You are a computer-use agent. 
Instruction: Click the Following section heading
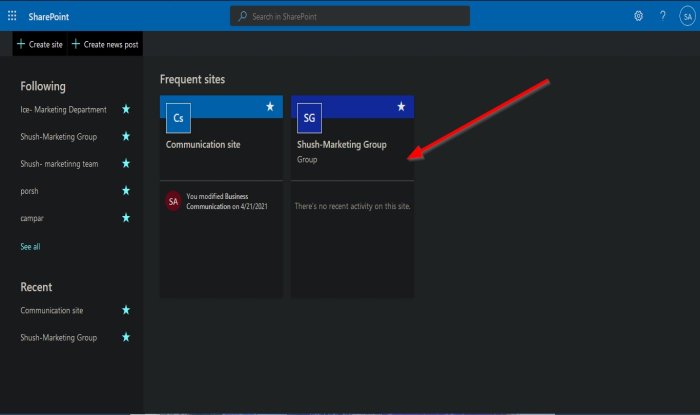tap(43, 86)
